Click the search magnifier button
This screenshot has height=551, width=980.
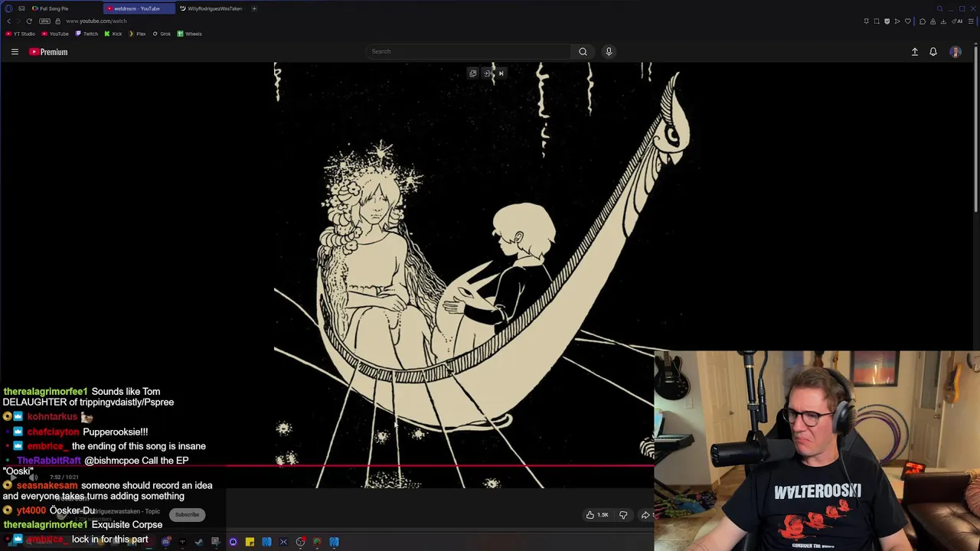click(583, 51)
